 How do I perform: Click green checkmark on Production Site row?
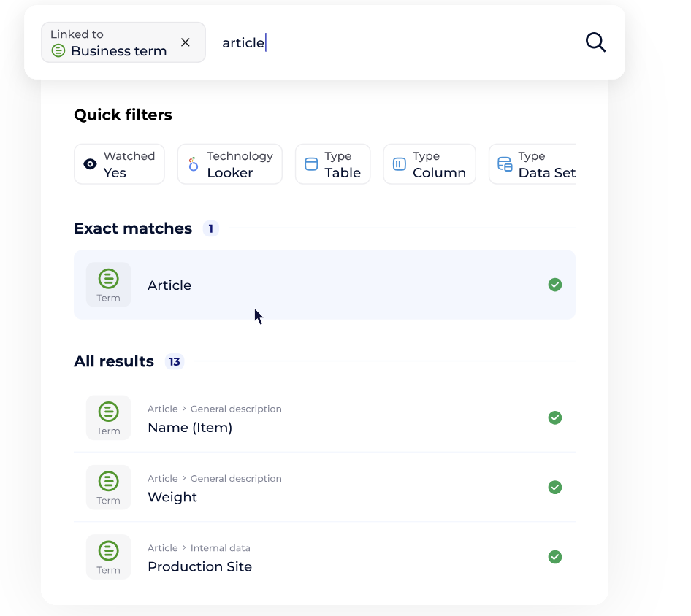(555, 557)
